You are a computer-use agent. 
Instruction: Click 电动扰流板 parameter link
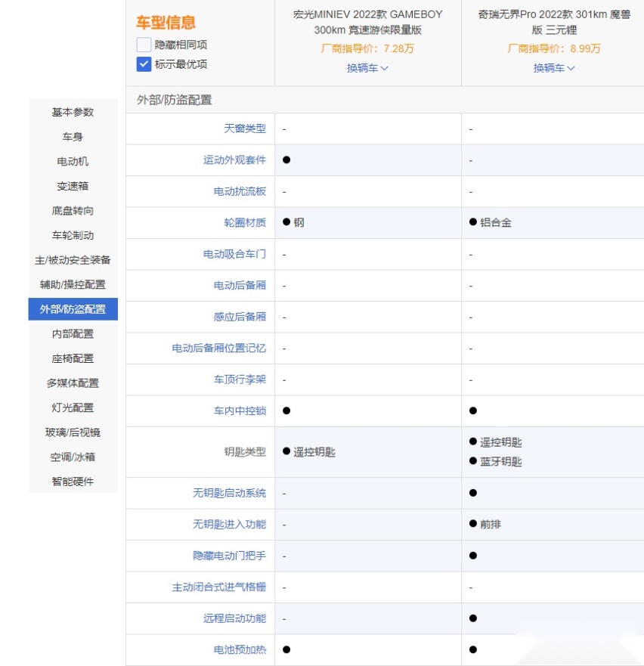coord(240,191)
